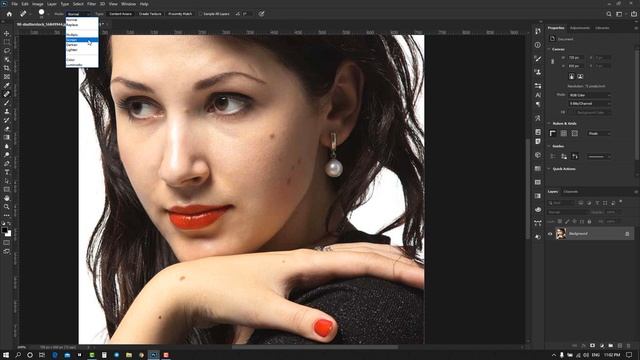The width and height of the screenshot is (640, 360).
Task: Toggle Quick Mask mode in the toolbox
Action: (x=7, y=242)
